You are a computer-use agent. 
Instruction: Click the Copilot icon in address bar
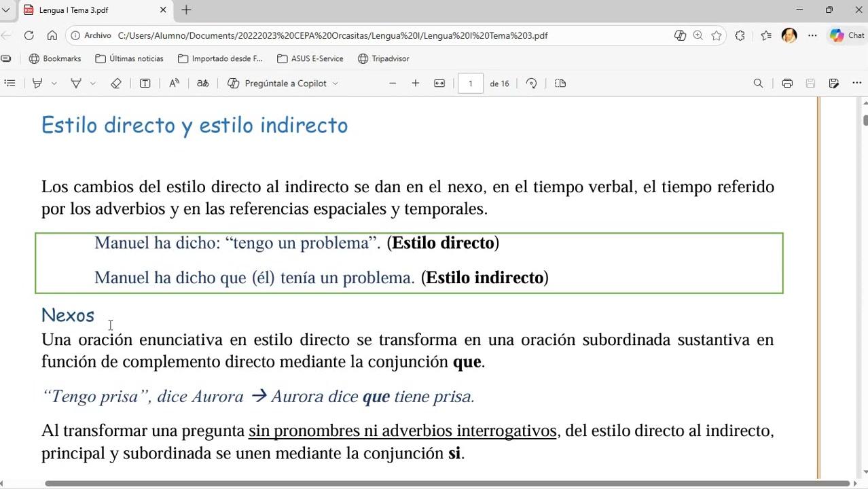pyautogui.click(x=680, y=35)
